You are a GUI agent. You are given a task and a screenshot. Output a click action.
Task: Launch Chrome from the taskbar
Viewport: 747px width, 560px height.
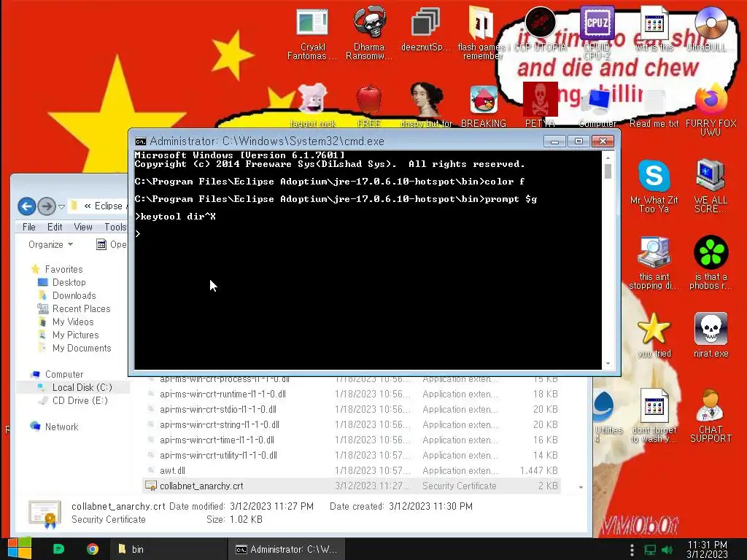pyautogui.click(x=93, y=549)
